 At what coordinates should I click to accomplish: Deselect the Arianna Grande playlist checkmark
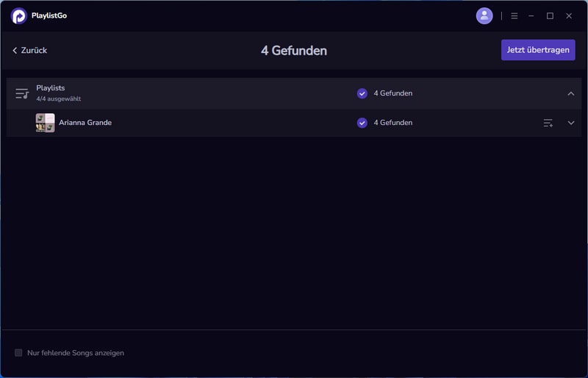tap(362, 123)
